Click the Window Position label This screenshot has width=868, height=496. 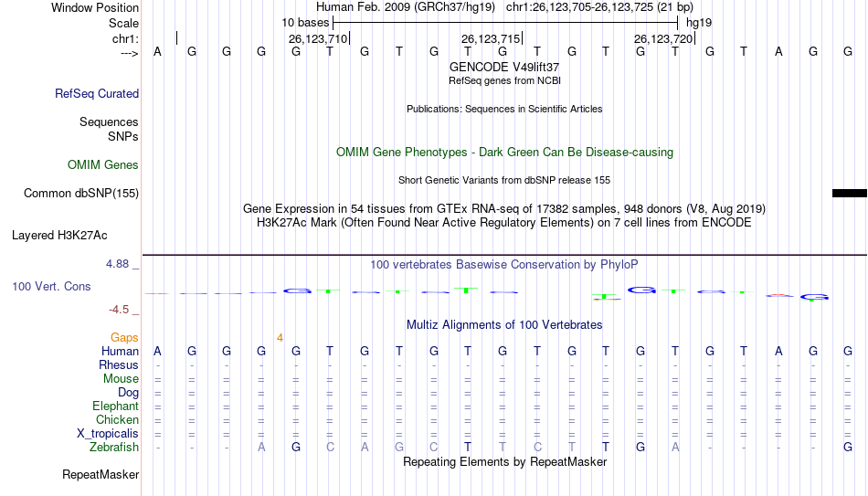pos(95,7)
